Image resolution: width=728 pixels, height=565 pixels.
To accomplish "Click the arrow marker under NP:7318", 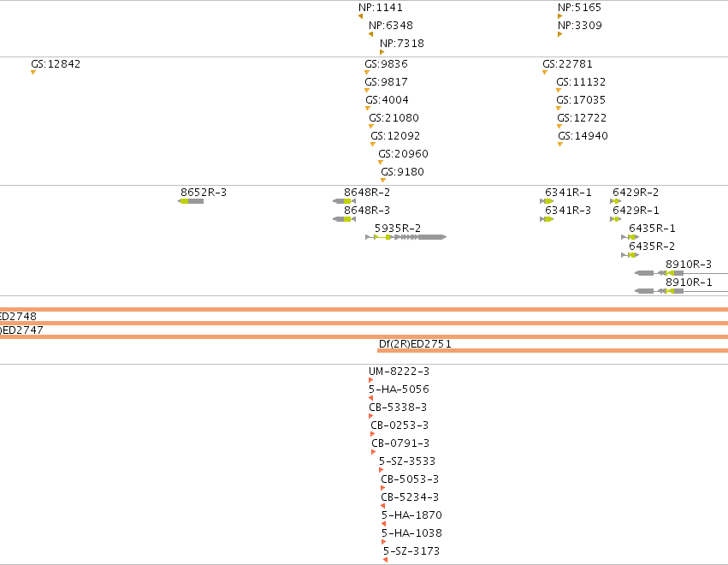I will point(382,52).
